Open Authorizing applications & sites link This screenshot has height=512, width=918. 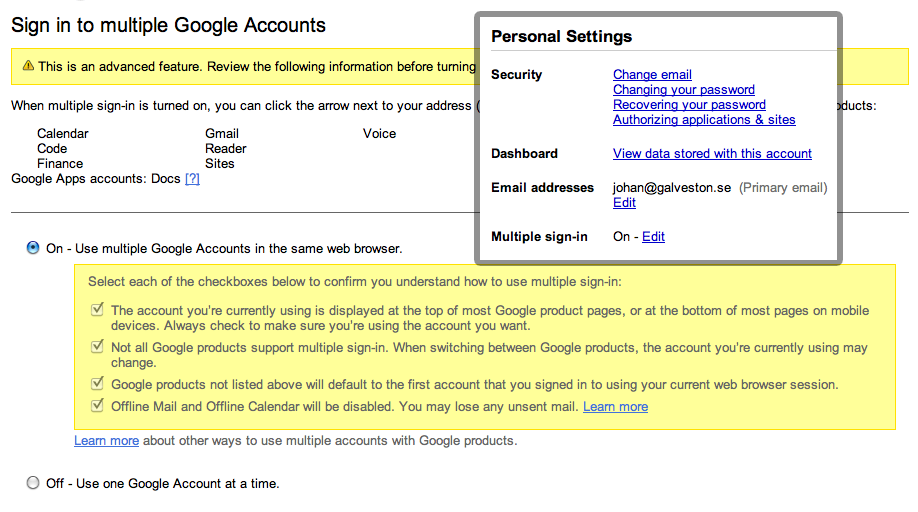[704, 119]
